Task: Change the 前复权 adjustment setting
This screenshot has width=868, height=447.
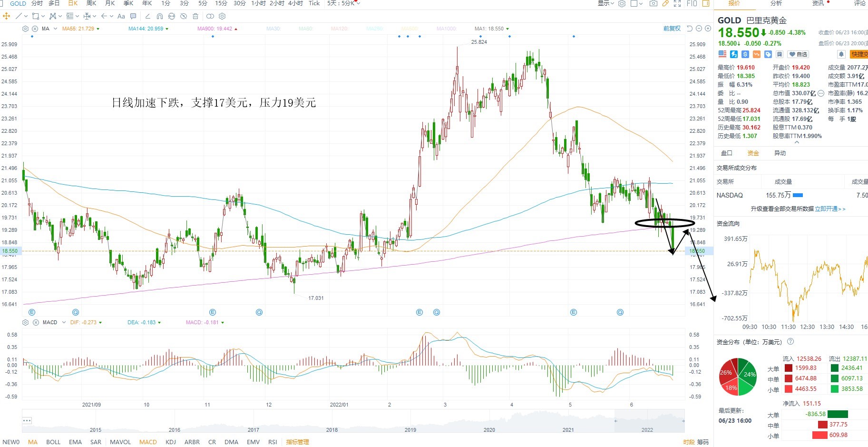Action: [x=672, y=29]
